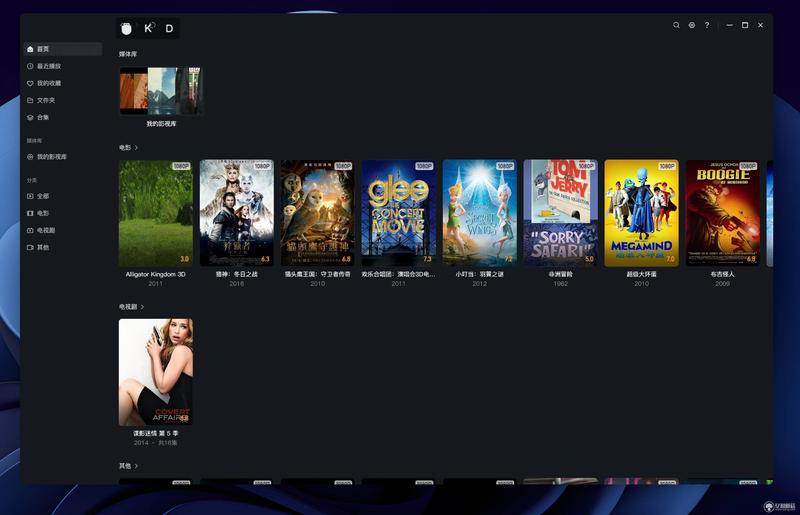The width and height of the screenshot is (800, 515).
Task: Open the Glee Concert Movie poster
Action: click(398, 213)
